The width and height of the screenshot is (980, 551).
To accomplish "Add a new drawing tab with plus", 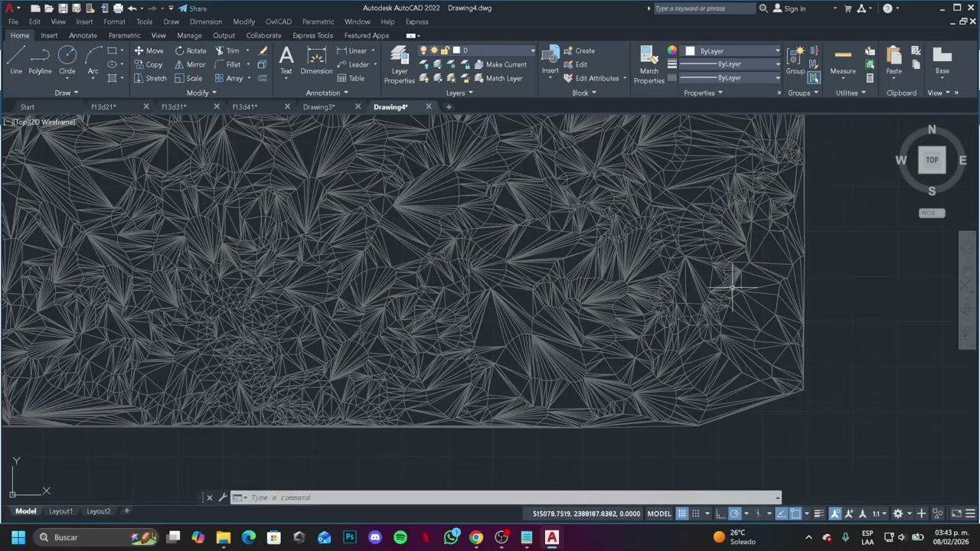I will 449,107.
